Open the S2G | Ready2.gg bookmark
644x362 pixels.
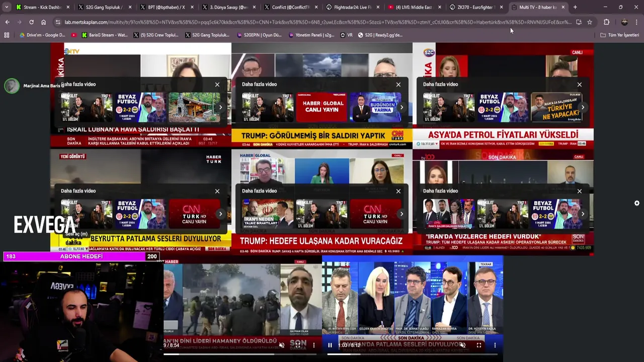click(380, 35)
